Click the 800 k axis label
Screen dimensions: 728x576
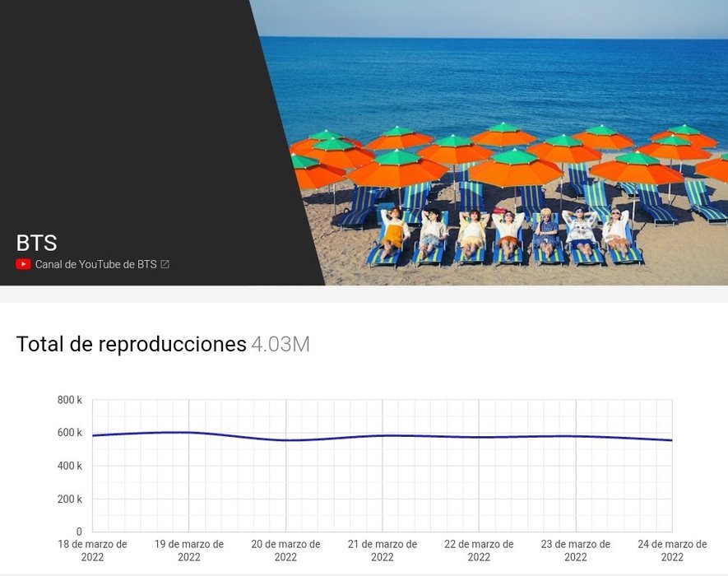(x=70, y=400)
